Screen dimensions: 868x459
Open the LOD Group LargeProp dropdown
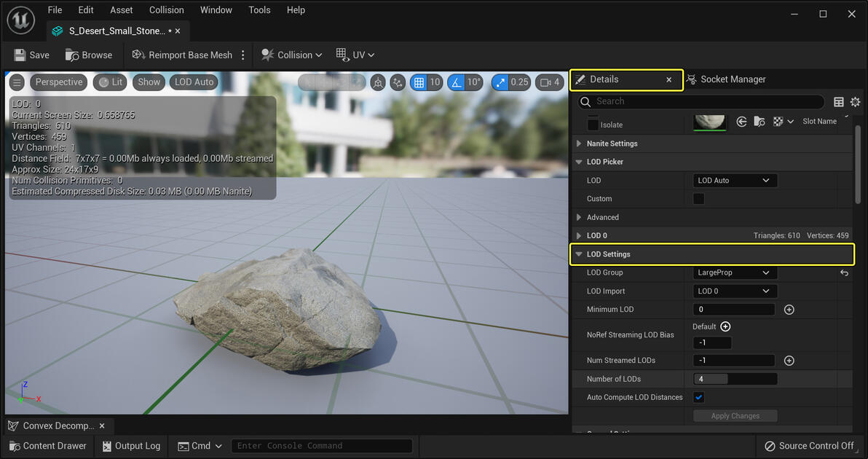point(733,272)
